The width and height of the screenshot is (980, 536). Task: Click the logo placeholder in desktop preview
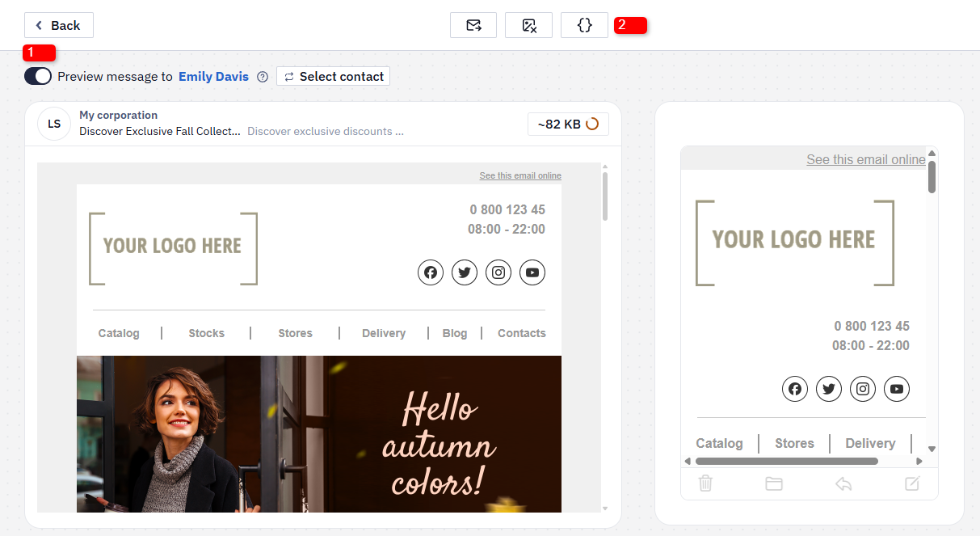click(x=173, y=249)
